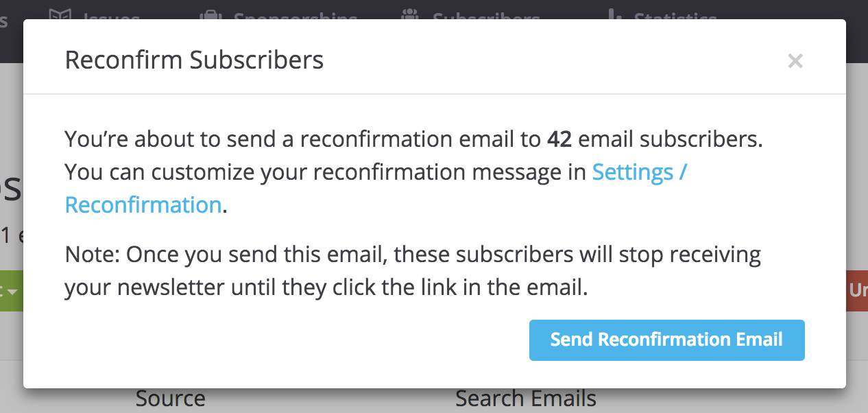Click the open-book icon beside Issues
The width and height of the screenshot is (868, 413).
[60, 15]
